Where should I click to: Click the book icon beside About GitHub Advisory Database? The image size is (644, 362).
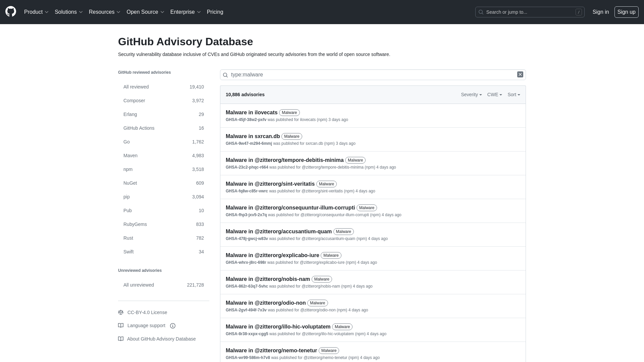[x=121, y=339]
